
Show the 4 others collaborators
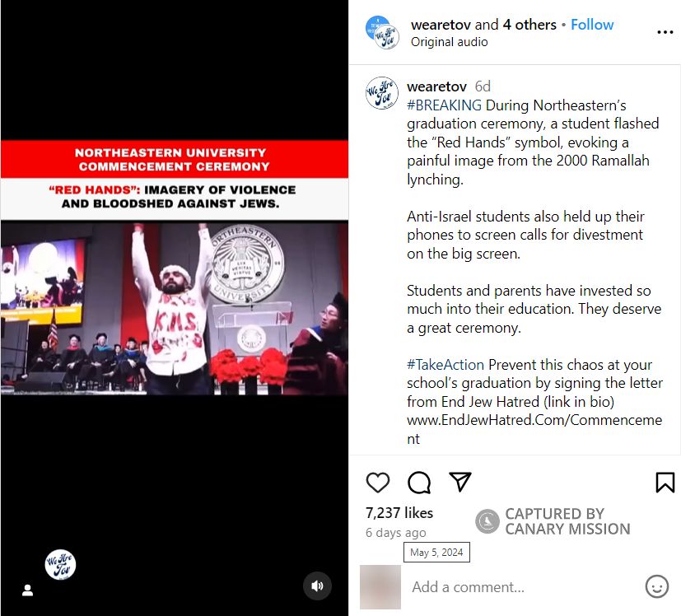[529, 25]
